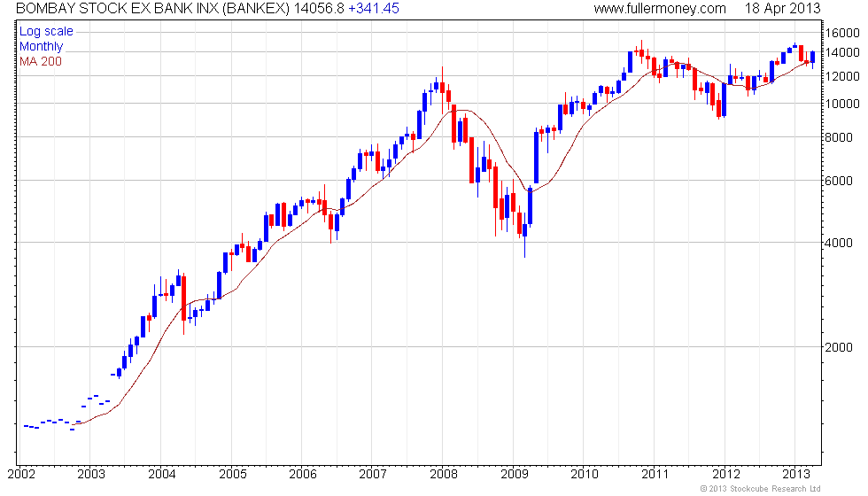Click the 2002 year axis label

point(21,474)
